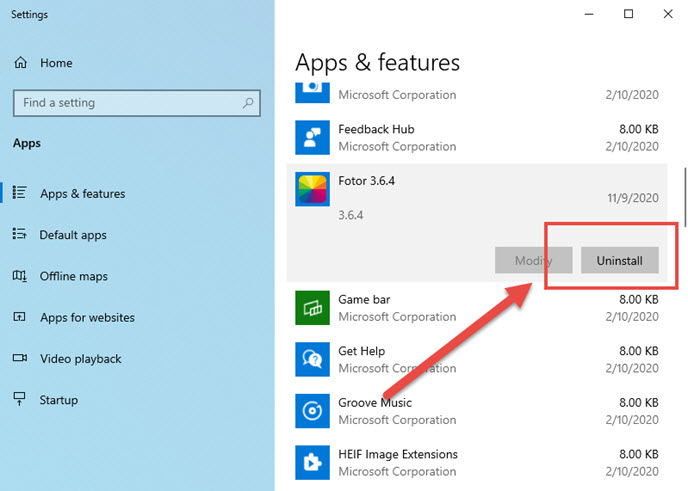This screenshot has width=688, height=491.
Task: Click the vertical scrollbar in apps list
Action: point(685,197)
